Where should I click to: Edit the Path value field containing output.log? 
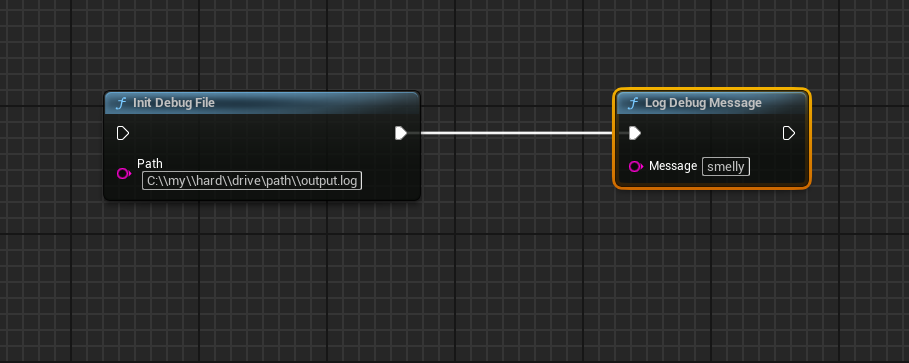click(252, 181)
